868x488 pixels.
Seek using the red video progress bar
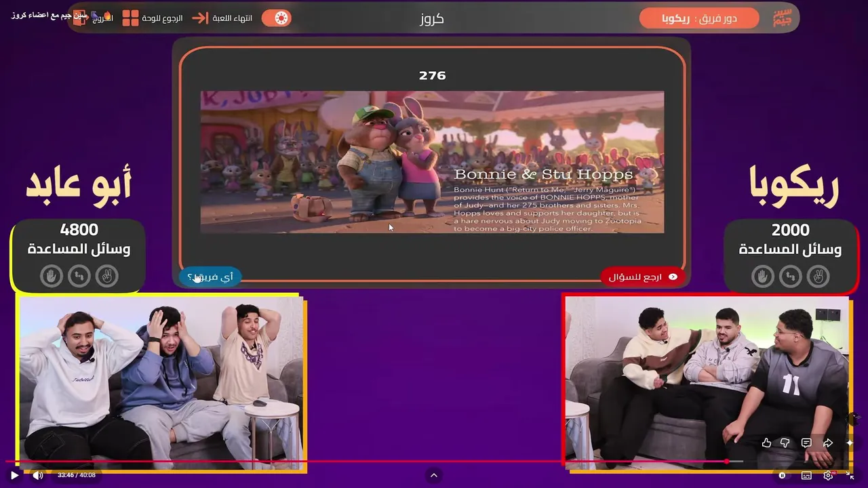tap(434, 462)
